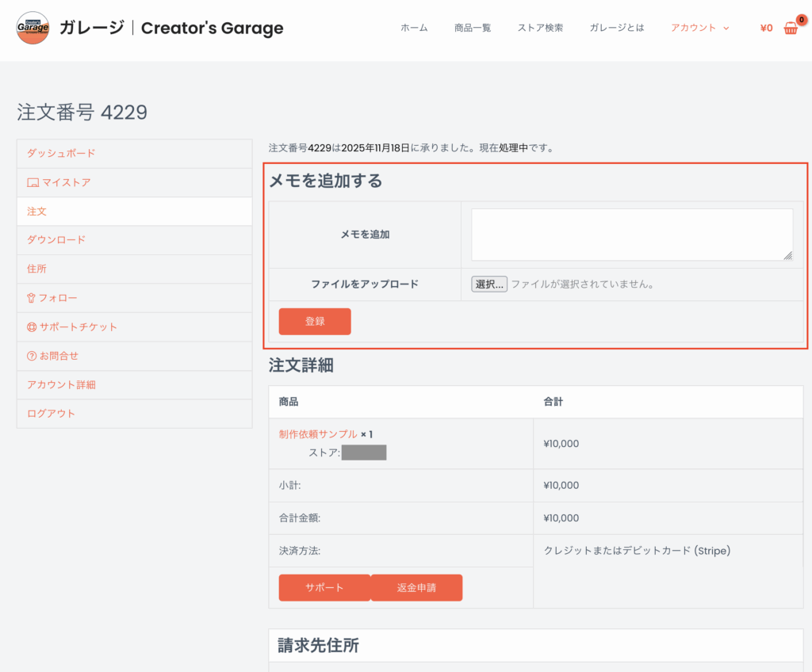The image size is (812, 672).
Task: Select ダウンロード in the sidebar
Action: [x=56, y=239]
